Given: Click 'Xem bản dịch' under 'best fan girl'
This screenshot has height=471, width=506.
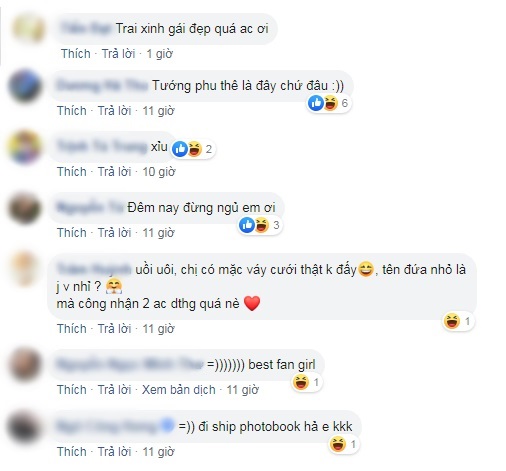Looking at the screenshot, I should (179, 389).
